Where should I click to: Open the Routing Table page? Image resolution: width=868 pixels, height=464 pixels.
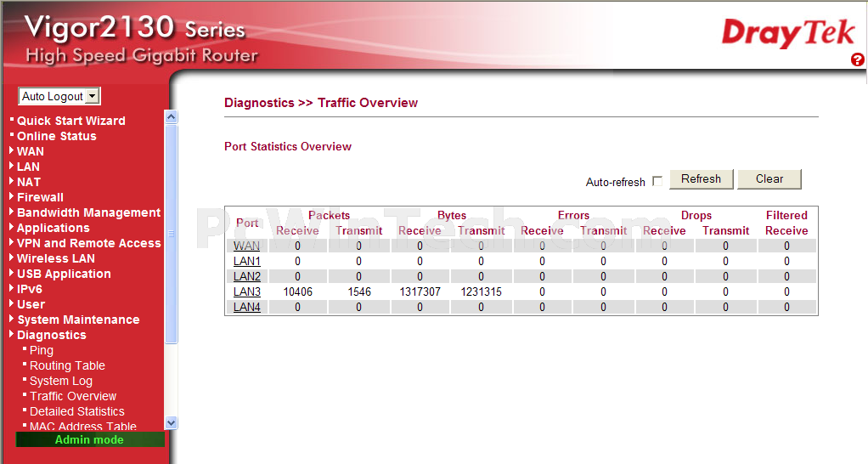(67, 365)
